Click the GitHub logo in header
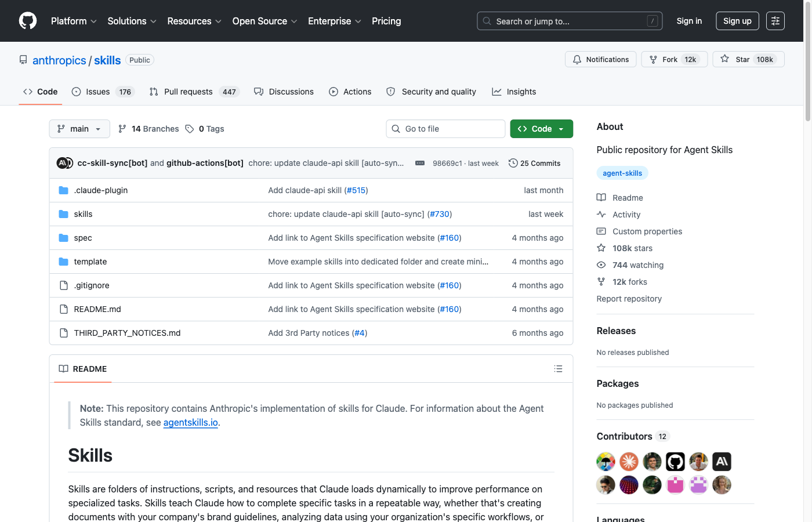812x522 pixels. 28,21
